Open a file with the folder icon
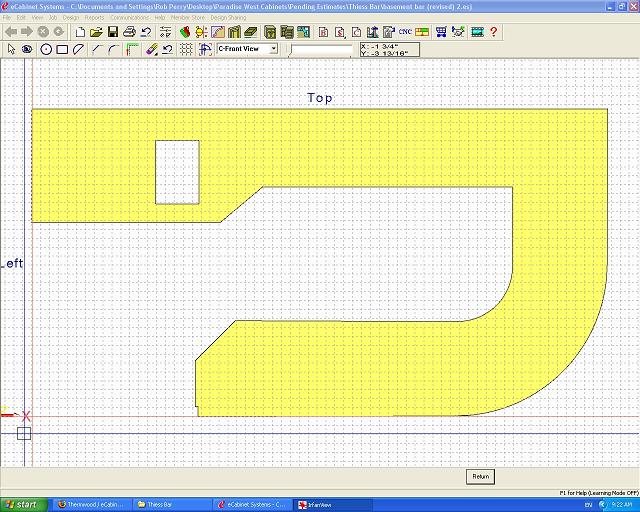Viewport: 640px width, 512px height. pyautogui.click(x=96, y=32)
